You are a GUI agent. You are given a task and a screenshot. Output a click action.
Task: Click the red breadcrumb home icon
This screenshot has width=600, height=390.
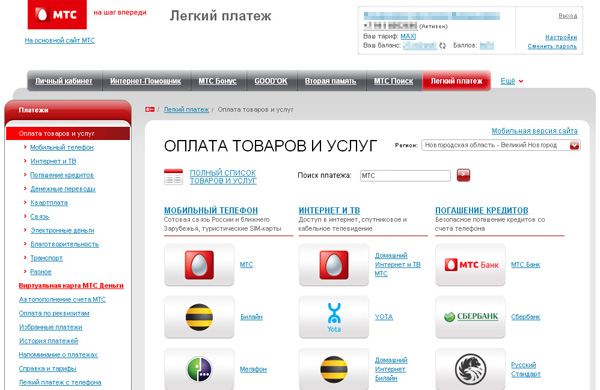pos(150,109)
